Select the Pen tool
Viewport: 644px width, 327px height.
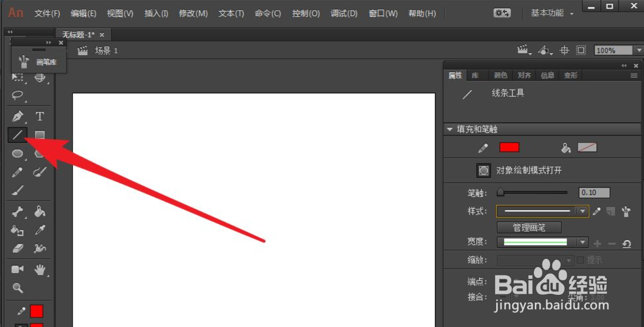click(x=18, y=116)
